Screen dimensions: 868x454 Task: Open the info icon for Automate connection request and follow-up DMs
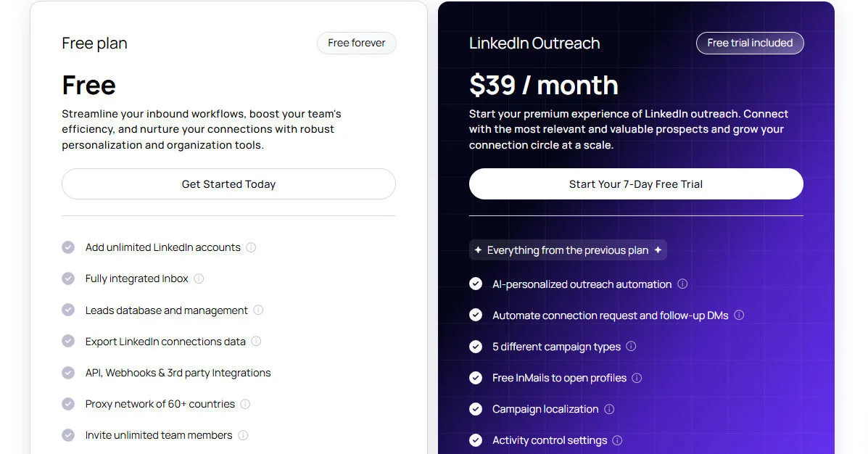pyautogui.click(x=739, y=315)
